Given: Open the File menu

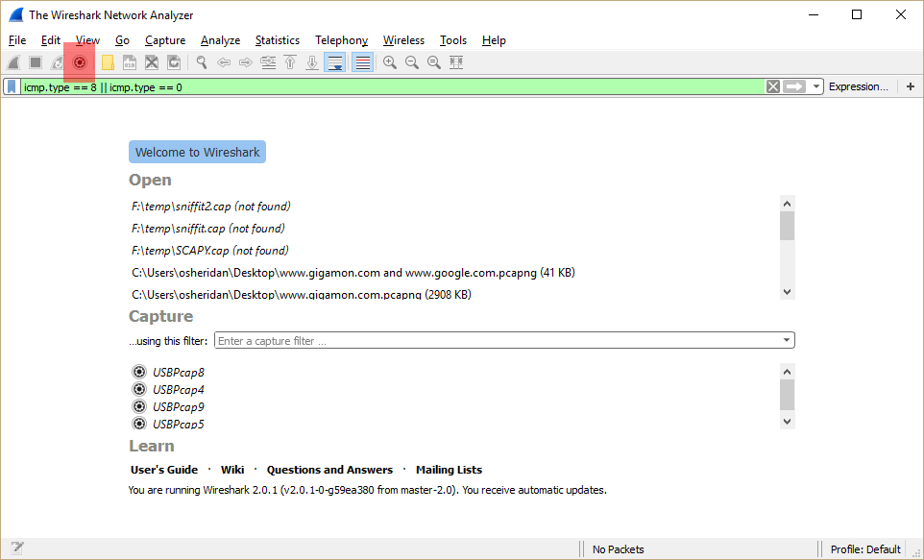Looking at the screenshot, I should (17, 40).
